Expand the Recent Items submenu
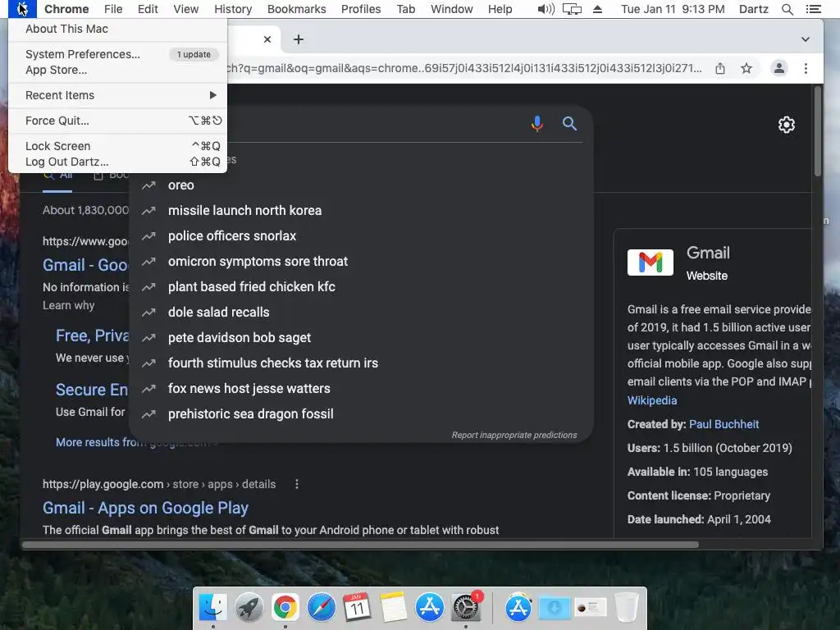The width and height of the screenshot is (840, 630). 117,95
